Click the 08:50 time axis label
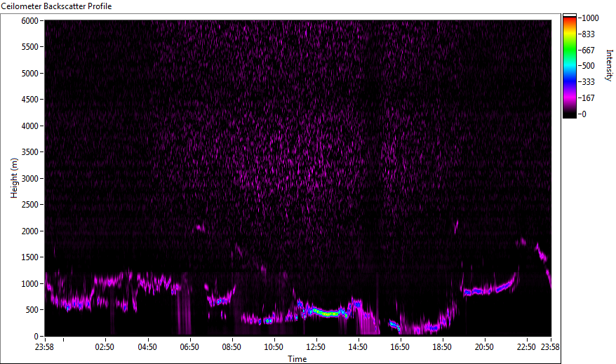The image size is (616, 364). tap(232, 347)
